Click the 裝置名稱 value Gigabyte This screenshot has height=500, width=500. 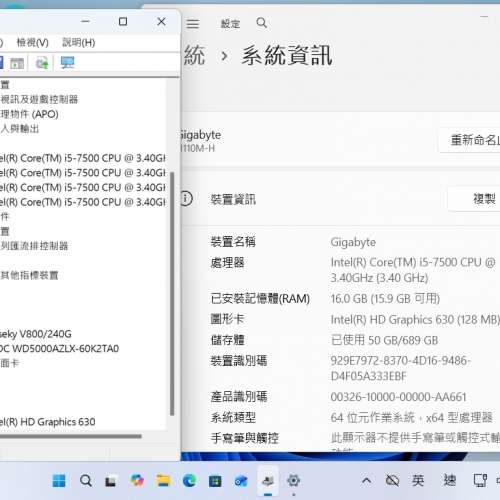tap(353, 242)
